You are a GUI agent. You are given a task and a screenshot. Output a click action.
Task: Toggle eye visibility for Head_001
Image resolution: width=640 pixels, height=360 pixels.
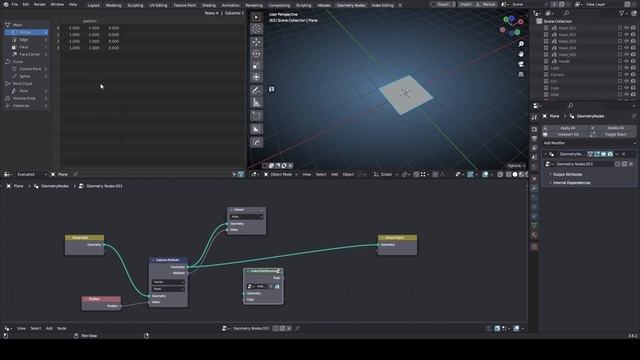point(627,28)
